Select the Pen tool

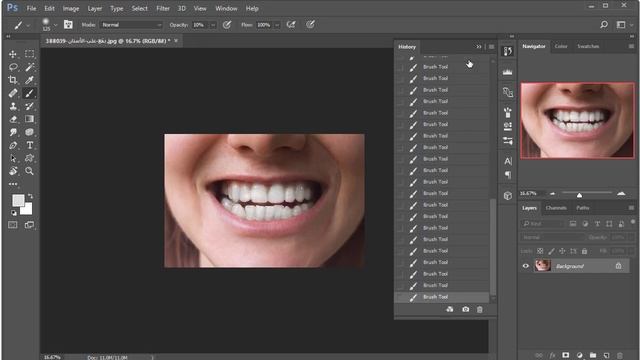tap(13, 145)
